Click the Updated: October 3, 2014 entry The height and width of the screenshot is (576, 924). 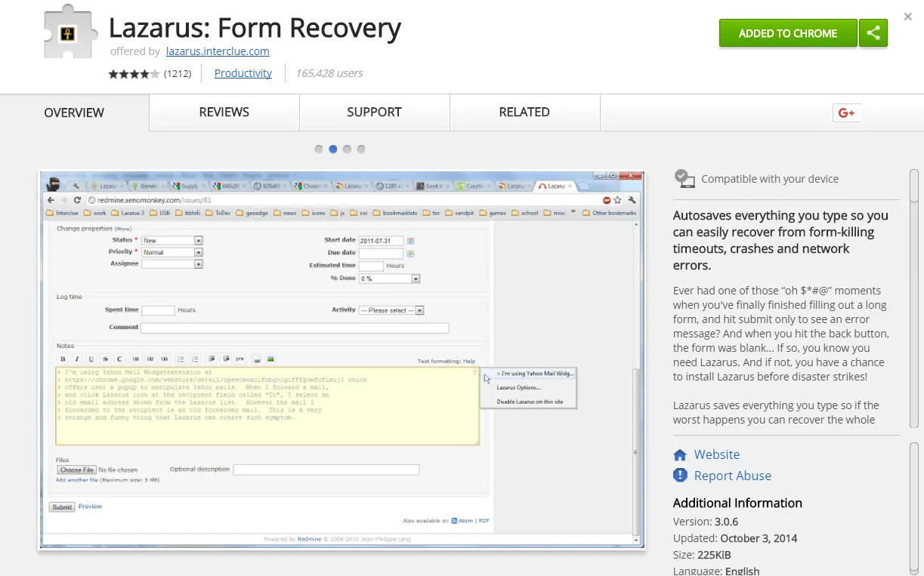735,538
